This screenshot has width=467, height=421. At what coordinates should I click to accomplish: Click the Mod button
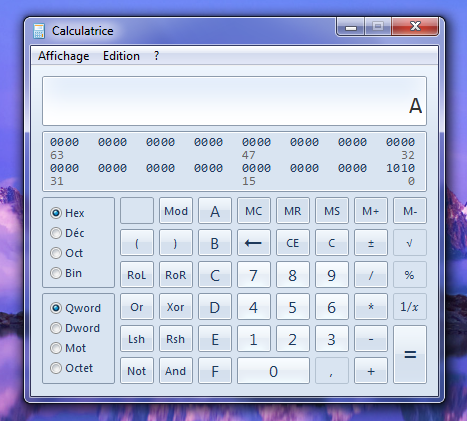[176, 211]
